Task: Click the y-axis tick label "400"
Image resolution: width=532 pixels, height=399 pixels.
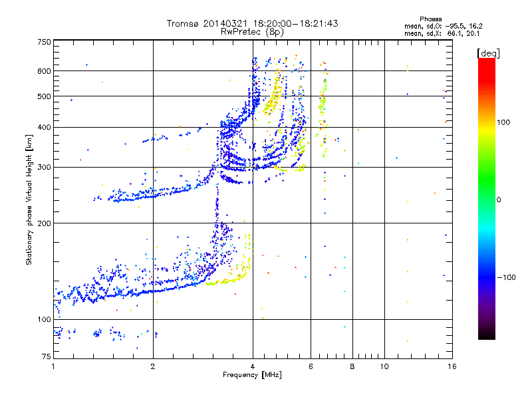Action: 45,128
